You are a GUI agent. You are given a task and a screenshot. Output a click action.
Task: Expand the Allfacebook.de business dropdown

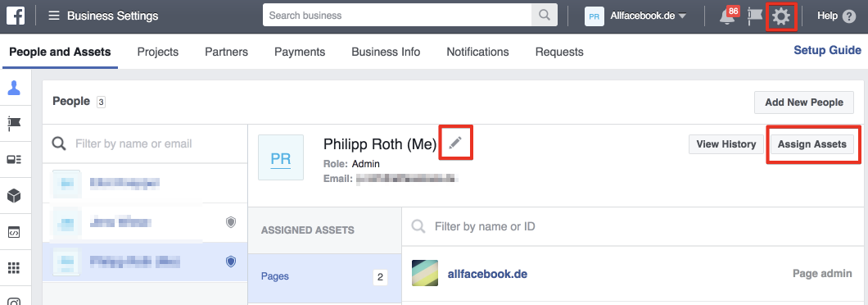pos(636,16)
